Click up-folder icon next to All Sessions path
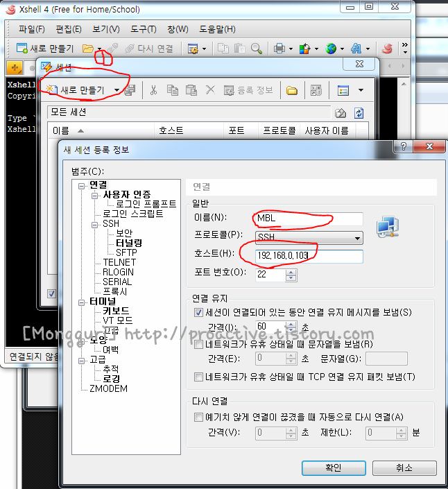448x489 pixels. (341, 113)
